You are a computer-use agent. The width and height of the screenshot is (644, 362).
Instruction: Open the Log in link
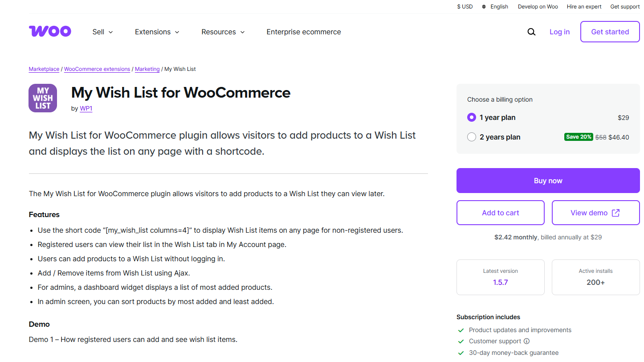559,32
